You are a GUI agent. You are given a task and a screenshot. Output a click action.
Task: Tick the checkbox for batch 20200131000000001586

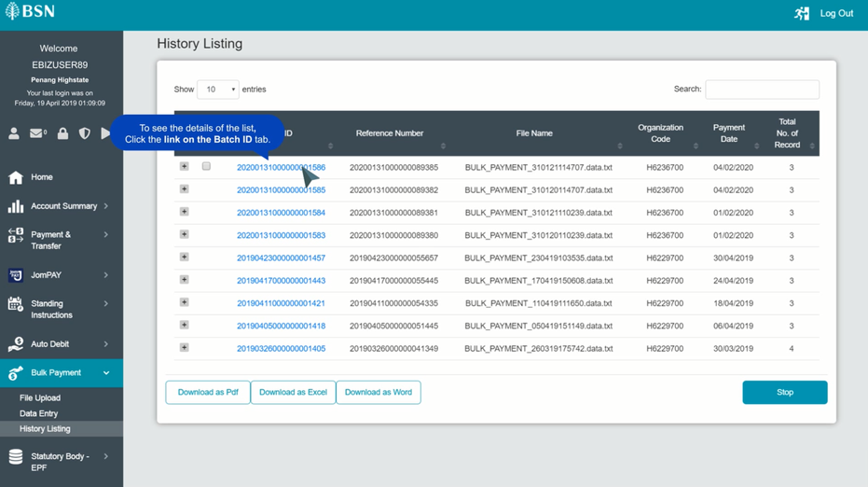(x=206, y=166)
